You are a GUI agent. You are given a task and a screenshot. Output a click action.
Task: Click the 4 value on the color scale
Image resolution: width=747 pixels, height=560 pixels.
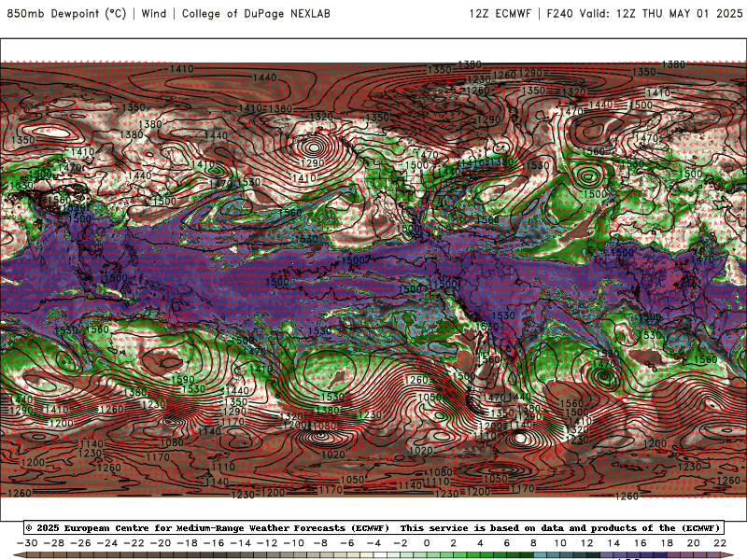480,543
